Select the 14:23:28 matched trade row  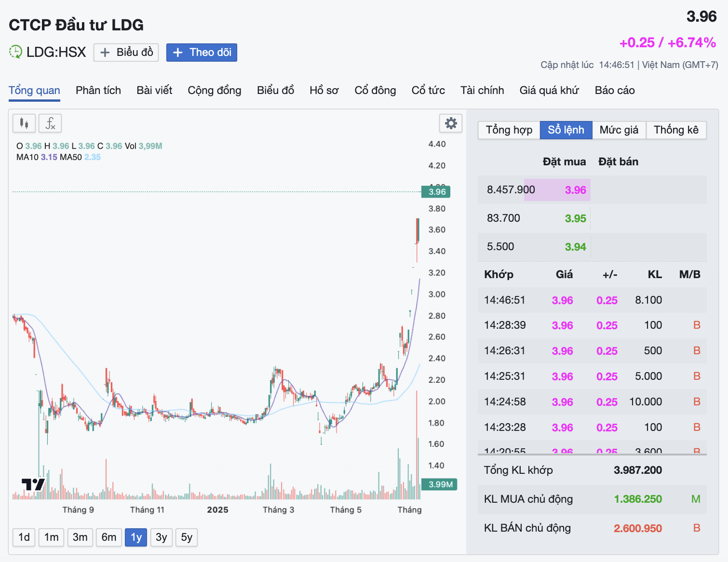(x=592, y=428)
